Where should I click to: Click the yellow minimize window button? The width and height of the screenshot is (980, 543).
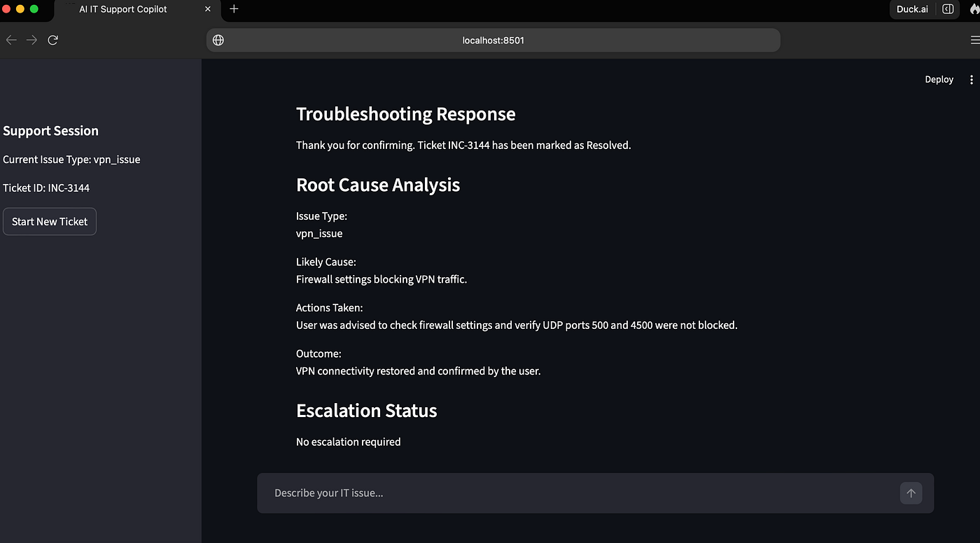click(x=20, y=9)
